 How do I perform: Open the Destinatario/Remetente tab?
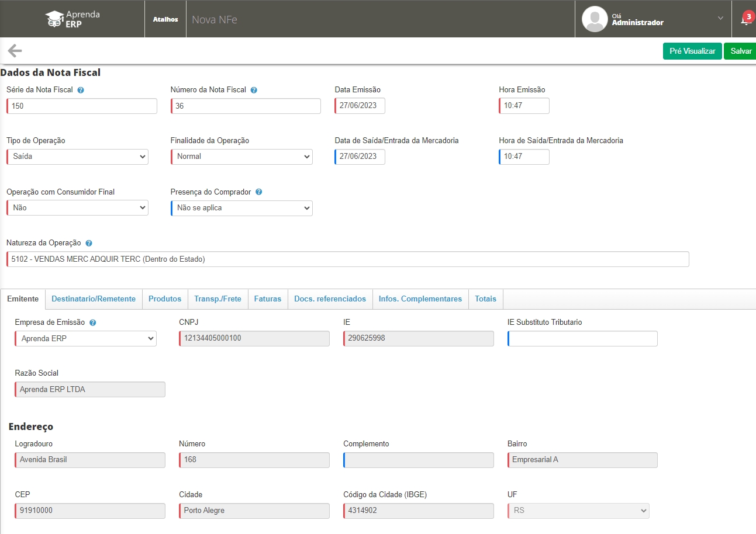(94, 299)
